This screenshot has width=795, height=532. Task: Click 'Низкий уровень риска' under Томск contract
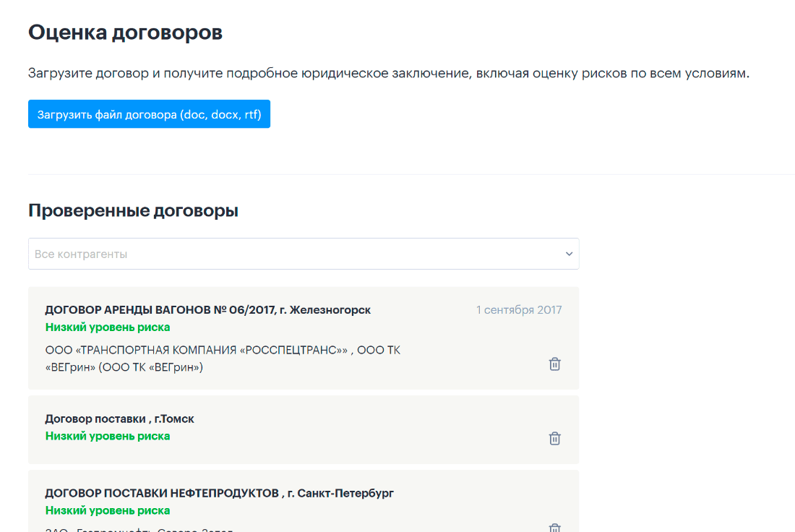[x=108, y=436]
